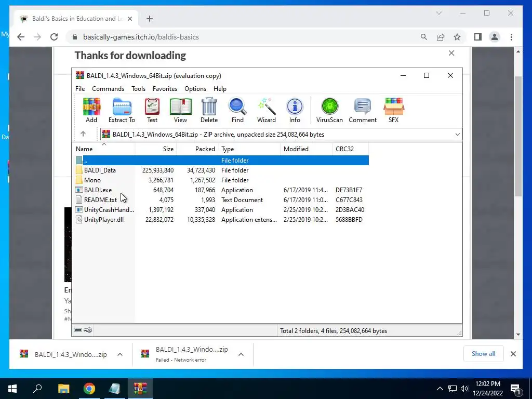Show archive Info

click(295, 110)
